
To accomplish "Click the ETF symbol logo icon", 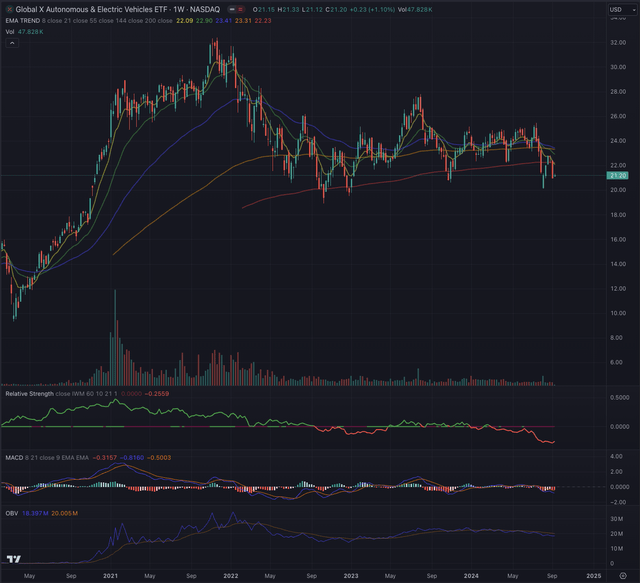I will coord(9,9).
